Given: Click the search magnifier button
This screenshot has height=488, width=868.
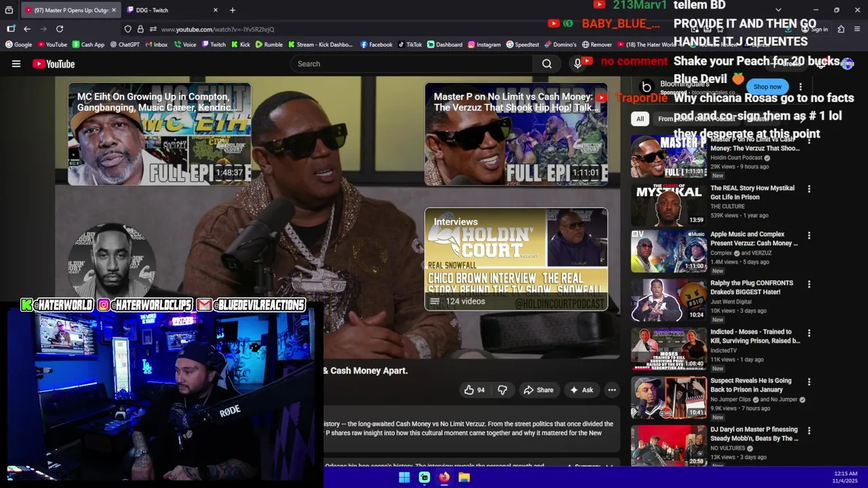Looking at the screenshot, I should (547, 64).
